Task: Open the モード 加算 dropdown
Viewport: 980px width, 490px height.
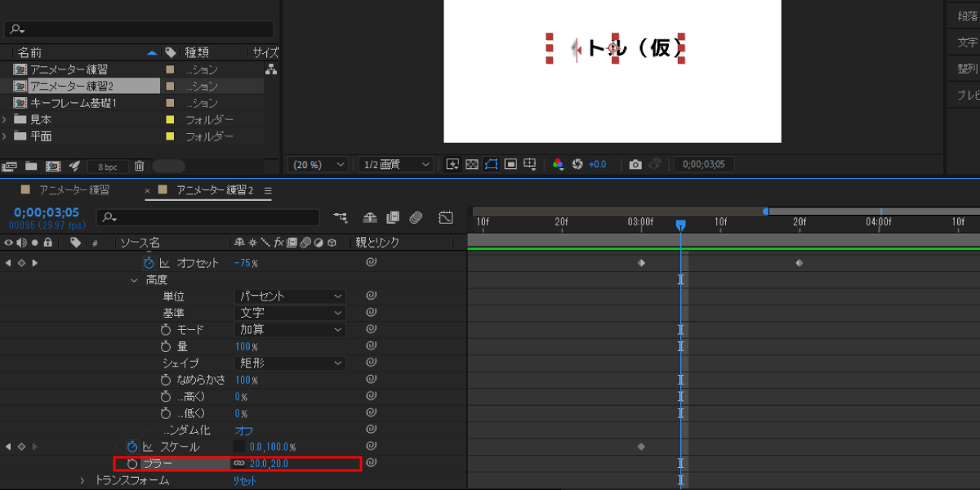Action: 290,330
